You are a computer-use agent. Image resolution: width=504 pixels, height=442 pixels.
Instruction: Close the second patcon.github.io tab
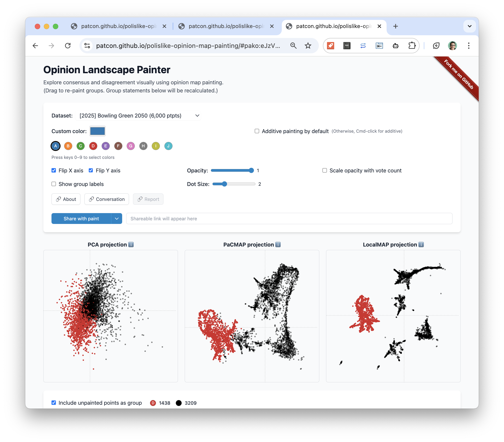click(272, 26)
